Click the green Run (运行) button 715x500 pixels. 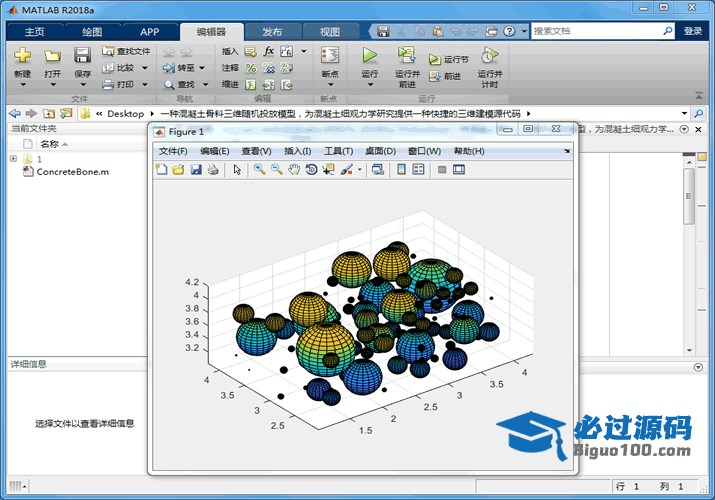pos(370,56)
